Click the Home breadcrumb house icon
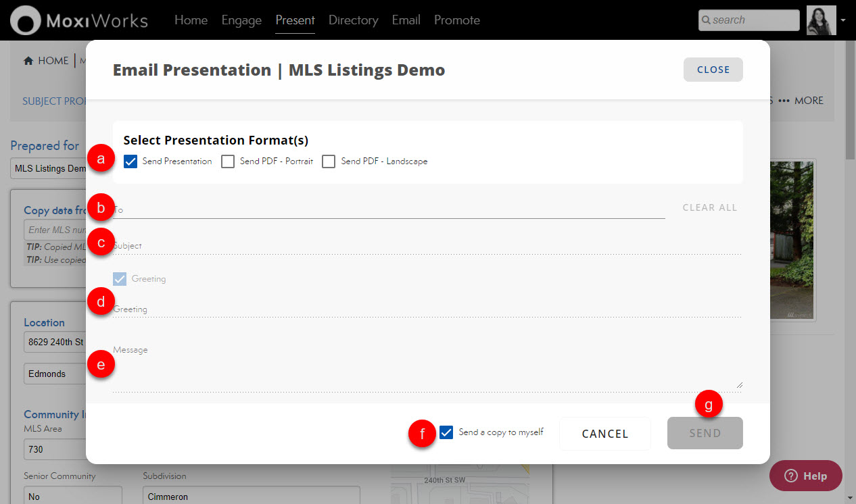Image resolution: width=856 pixels, height=504 pixels. tap(28, 61)
